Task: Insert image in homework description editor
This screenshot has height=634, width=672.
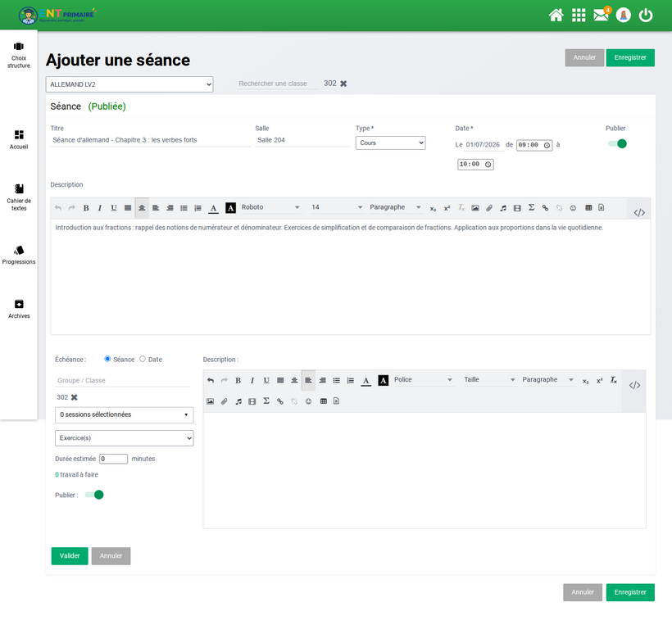Action: pos(210,401)
